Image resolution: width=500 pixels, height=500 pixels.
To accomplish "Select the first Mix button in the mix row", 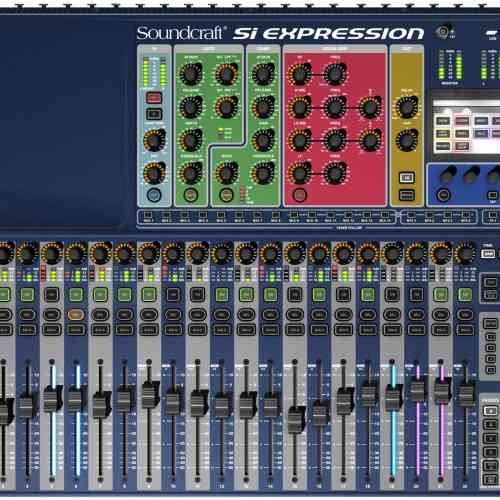I will coord(148,216).
